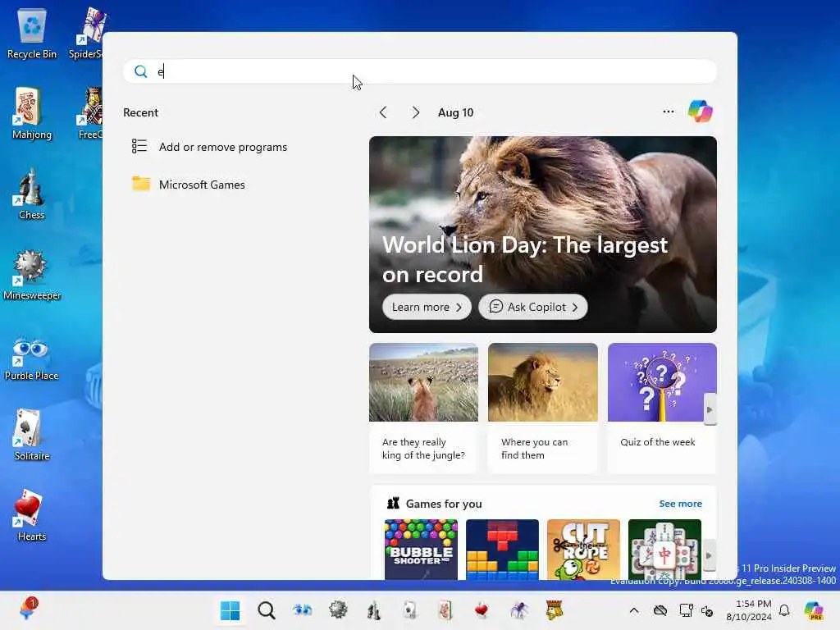Open the Chess desktop shortcut
The height and width of the screenshot is (630, 840).
click(x=32, y=194)
